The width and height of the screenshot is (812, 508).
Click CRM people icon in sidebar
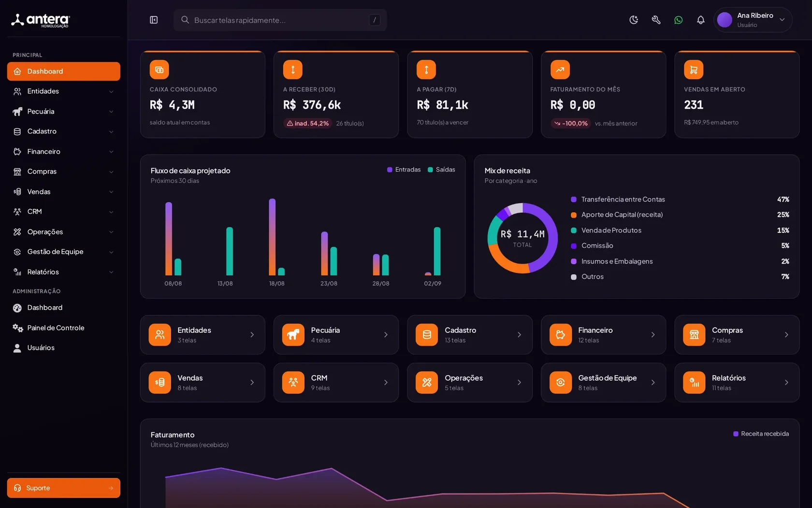[x=17, y=211]
